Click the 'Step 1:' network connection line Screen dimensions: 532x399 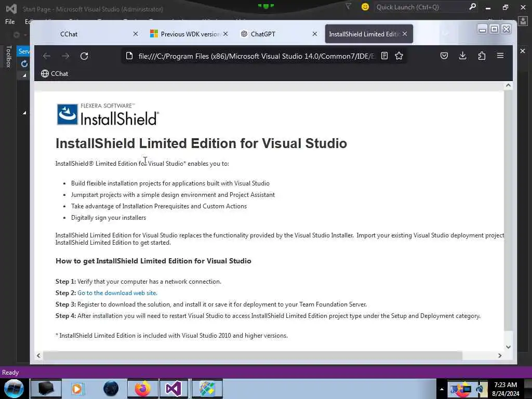(x=138, y=281)
